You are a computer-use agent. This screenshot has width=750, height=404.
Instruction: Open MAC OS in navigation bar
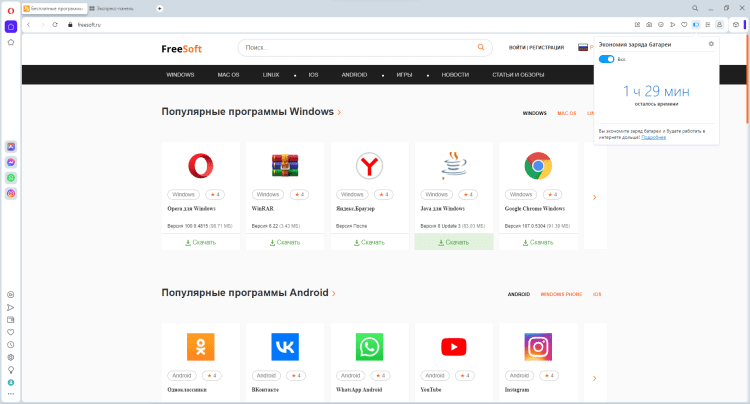[228, 75]
